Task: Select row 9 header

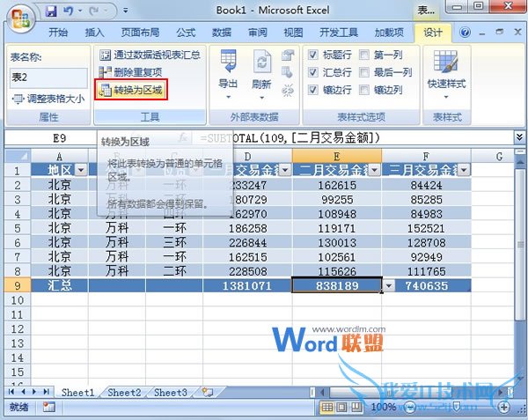Action: point(18,285)
